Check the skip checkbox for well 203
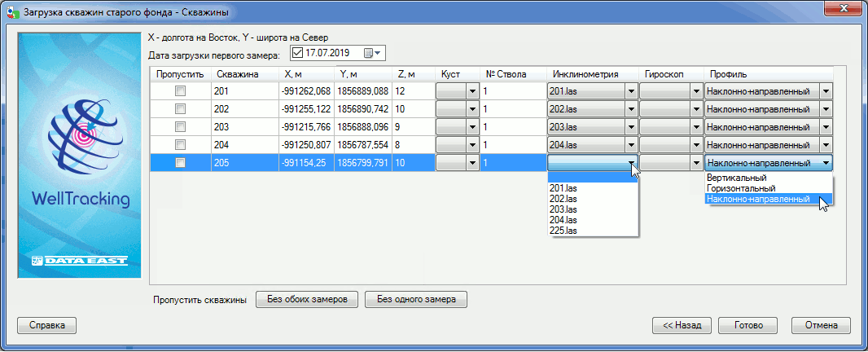Viewport: 868px width, 352px height. 181,127
